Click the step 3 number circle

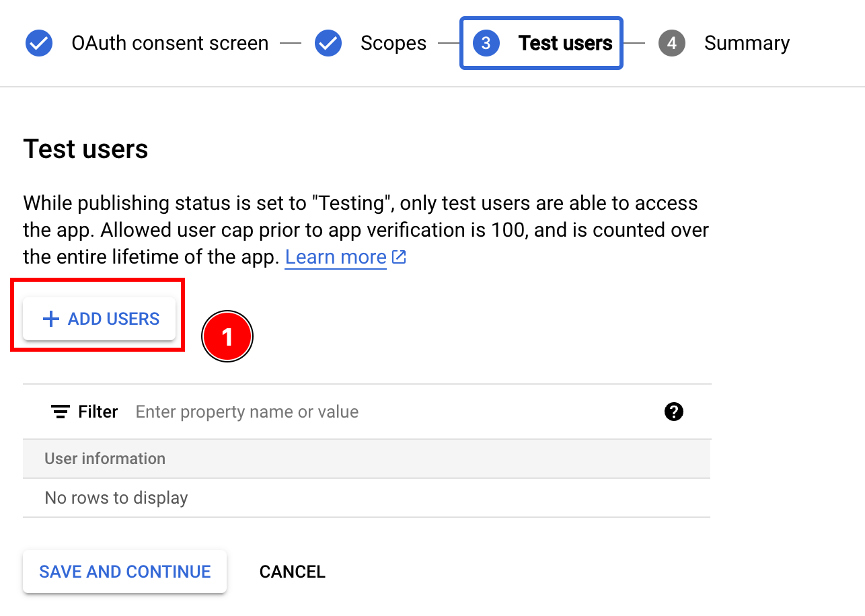pos(486,44)
